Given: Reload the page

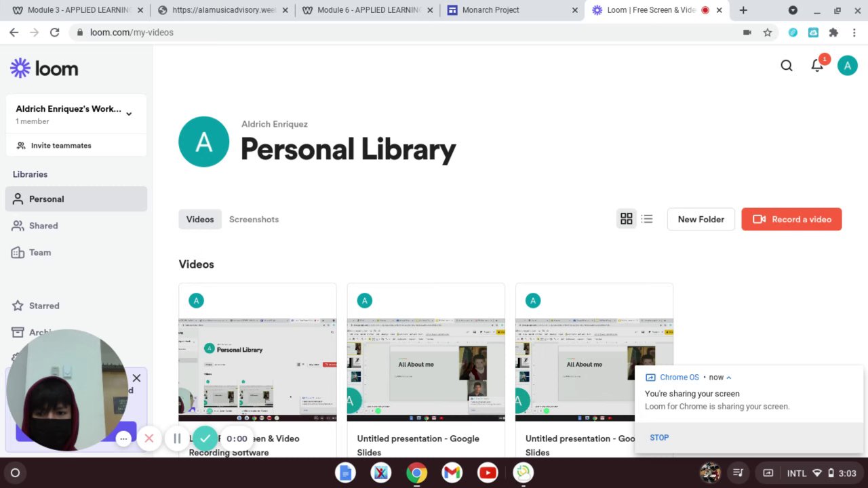Looking at the screenshot, I should 54,33.
